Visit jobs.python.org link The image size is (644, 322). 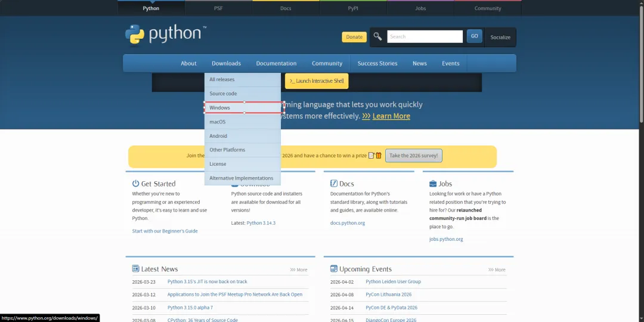click(x=446, y=240)
